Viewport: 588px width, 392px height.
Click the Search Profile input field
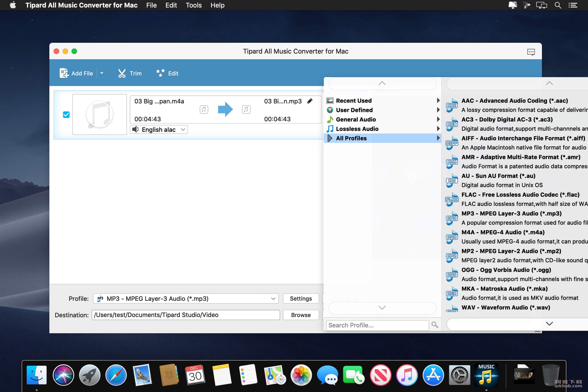(x=377, y=325)
